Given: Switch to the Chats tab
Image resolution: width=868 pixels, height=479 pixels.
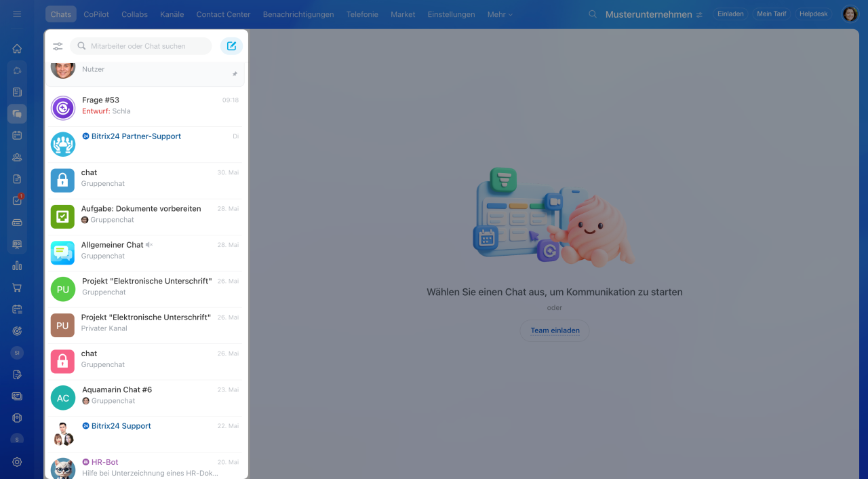Looking at the screenshot, I should (x=61, y=14).
